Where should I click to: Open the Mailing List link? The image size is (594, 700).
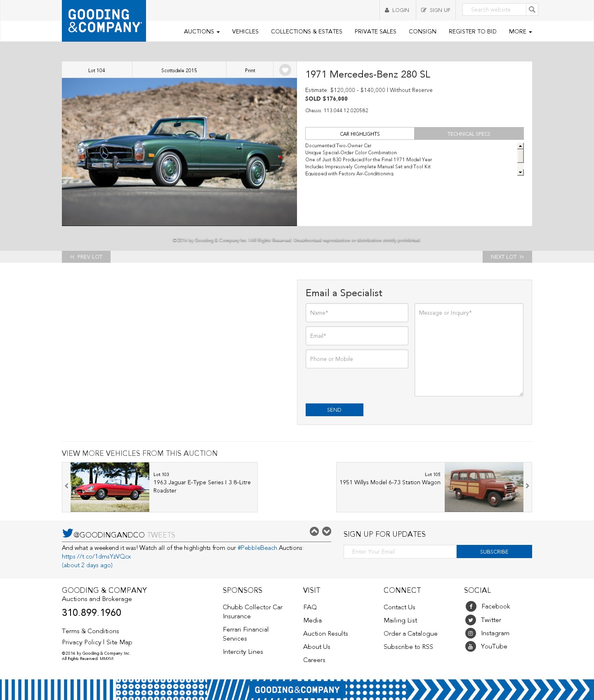pyautogui.click(x=400, y=620)
